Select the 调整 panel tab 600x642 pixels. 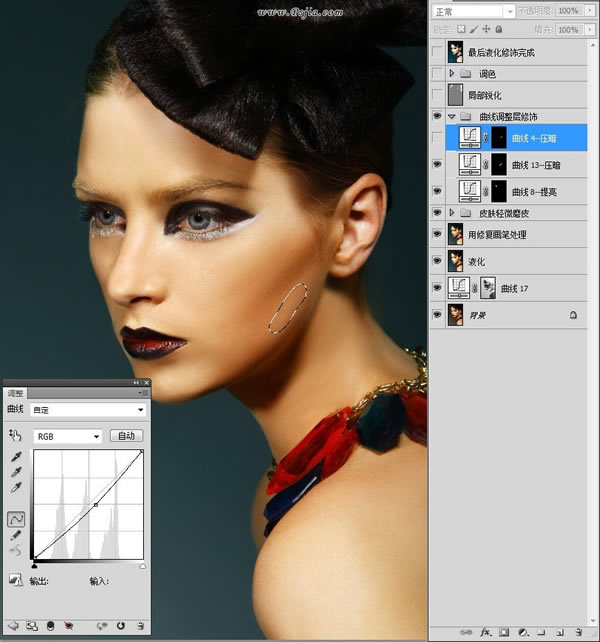pos(15,393)
